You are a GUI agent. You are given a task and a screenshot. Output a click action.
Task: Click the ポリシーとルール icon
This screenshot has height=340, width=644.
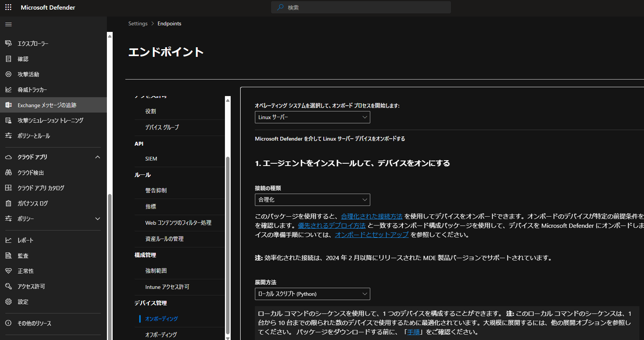click(8, 136)
